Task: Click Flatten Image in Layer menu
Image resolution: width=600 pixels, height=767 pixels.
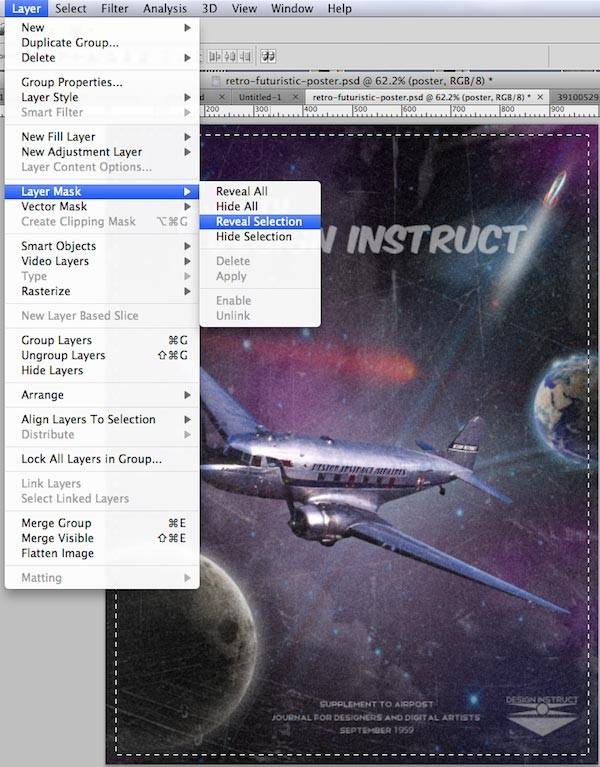Action: tap(58, 553)
